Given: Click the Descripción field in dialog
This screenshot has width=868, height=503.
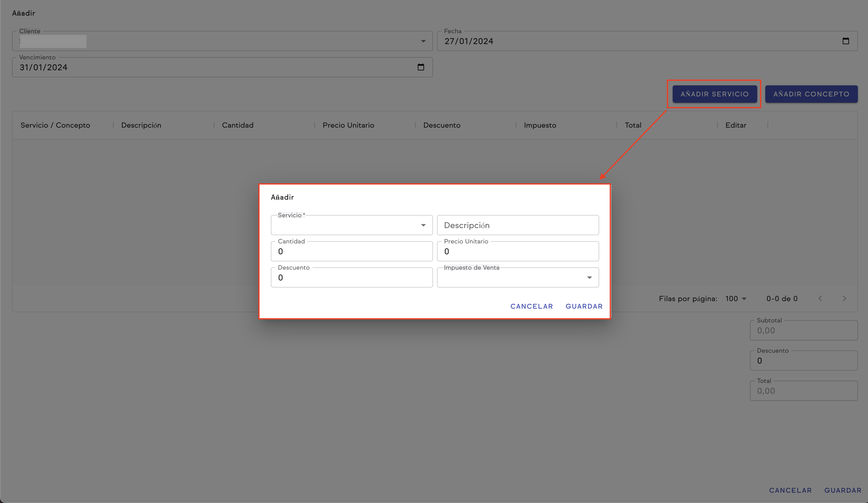Looking at the screenshot, I should pyautogui.click(x=517, y=225).
